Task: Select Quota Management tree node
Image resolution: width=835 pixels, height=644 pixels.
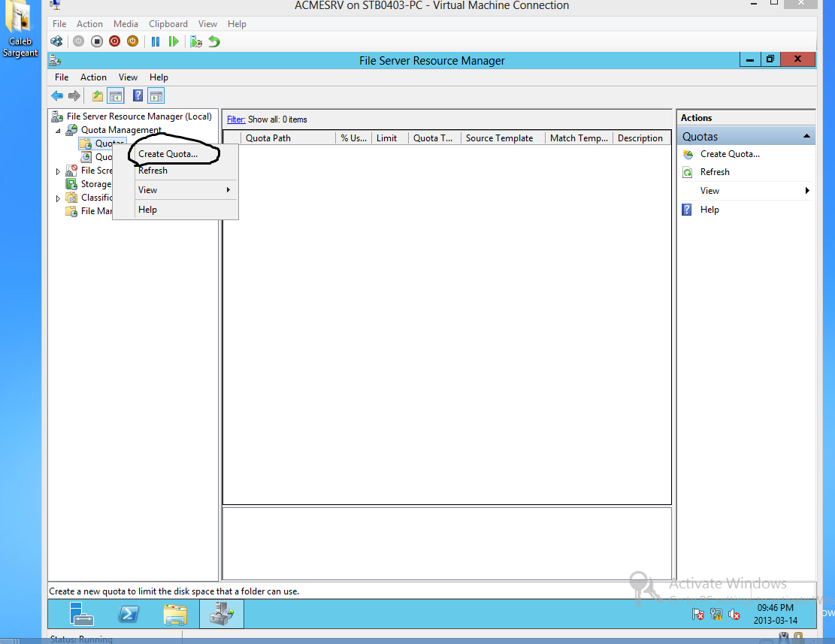Action: click(x=121, y=130)
